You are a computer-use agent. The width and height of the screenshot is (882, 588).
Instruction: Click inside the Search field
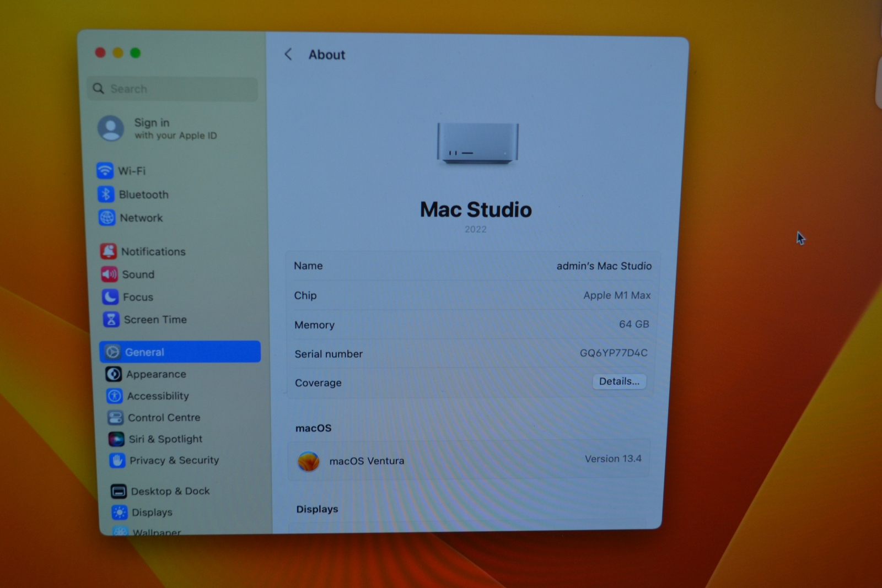[x=171, y=89]
